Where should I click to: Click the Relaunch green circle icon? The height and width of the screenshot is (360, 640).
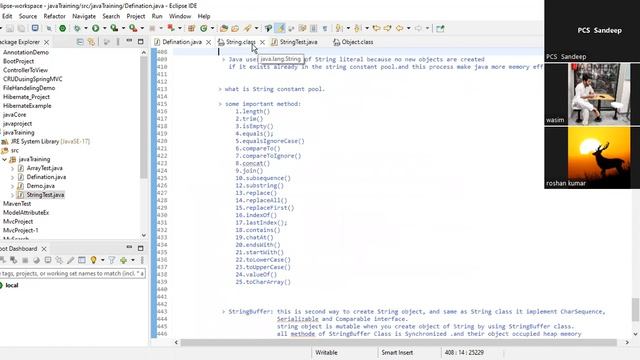[62, 28]
